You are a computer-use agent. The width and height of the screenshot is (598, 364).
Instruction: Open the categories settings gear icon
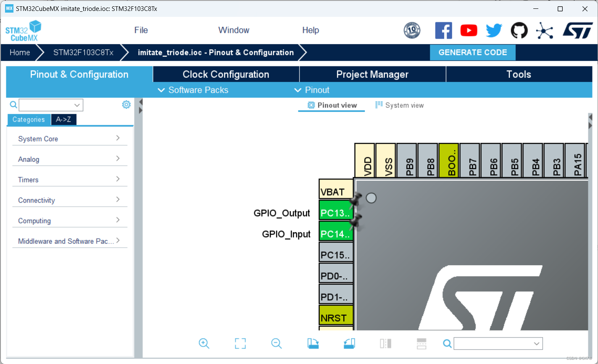coord(126,105)
